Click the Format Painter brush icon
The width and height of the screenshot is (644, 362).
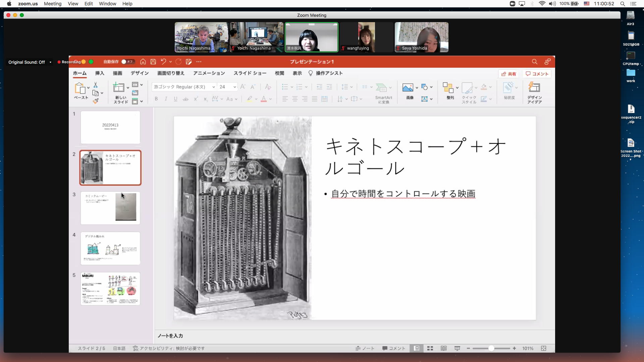[x=96, y=101]
